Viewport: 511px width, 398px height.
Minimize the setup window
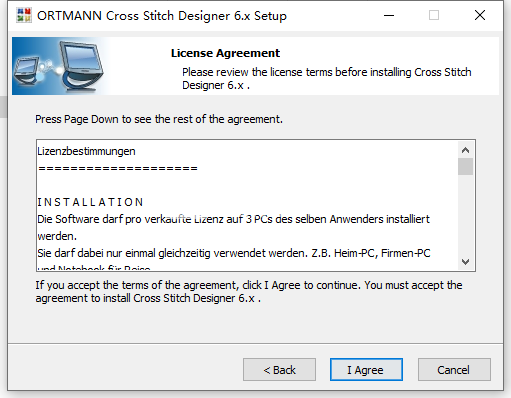pyautogui.click(x=389, y=15)
